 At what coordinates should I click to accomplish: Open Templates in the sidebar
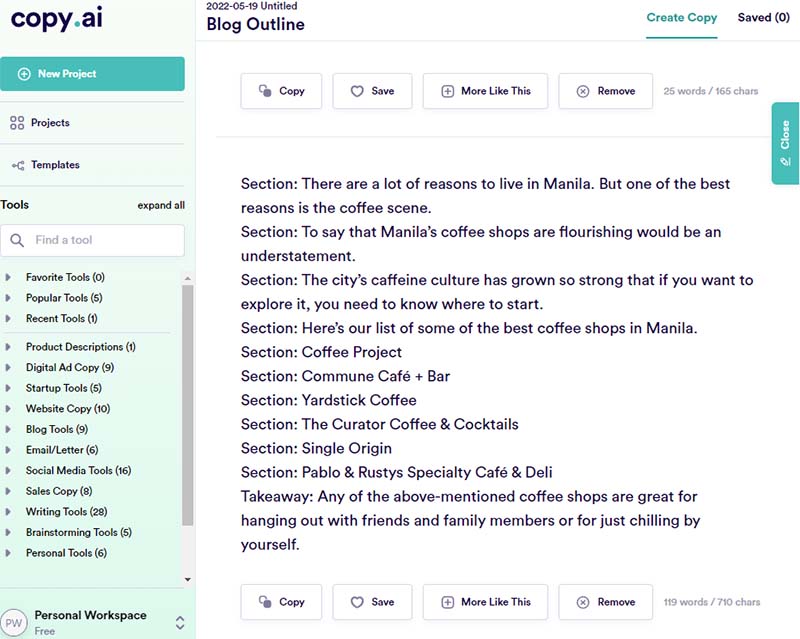[x=55, y=165]
